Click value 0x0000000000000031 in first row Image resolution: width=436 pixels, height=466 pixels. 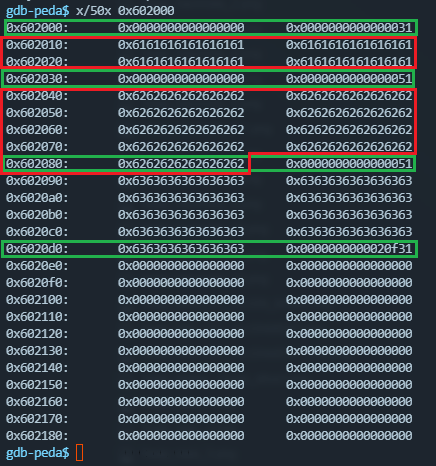pos(349,28)
